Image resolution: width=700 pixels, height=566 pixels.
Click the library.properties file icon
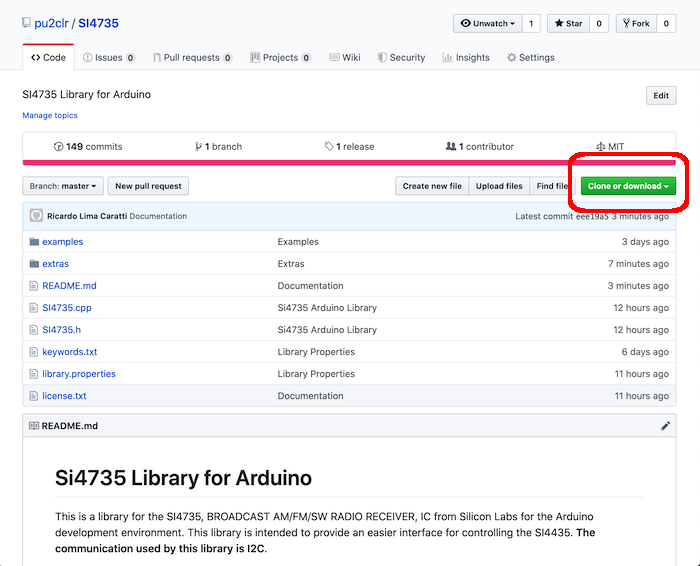[x=33, y=374]
